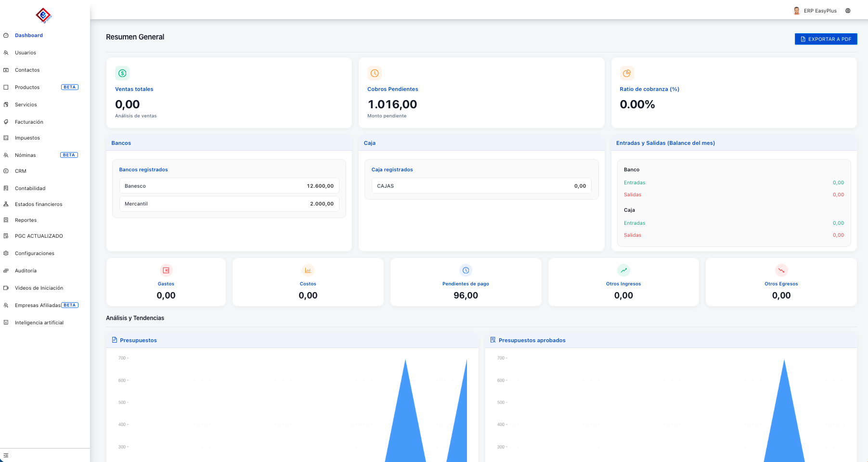Image resolution: width=868 pixels, height=462 pixels.
Task: Open the Configuraciones sidebar item
Action: coord(35,254)
